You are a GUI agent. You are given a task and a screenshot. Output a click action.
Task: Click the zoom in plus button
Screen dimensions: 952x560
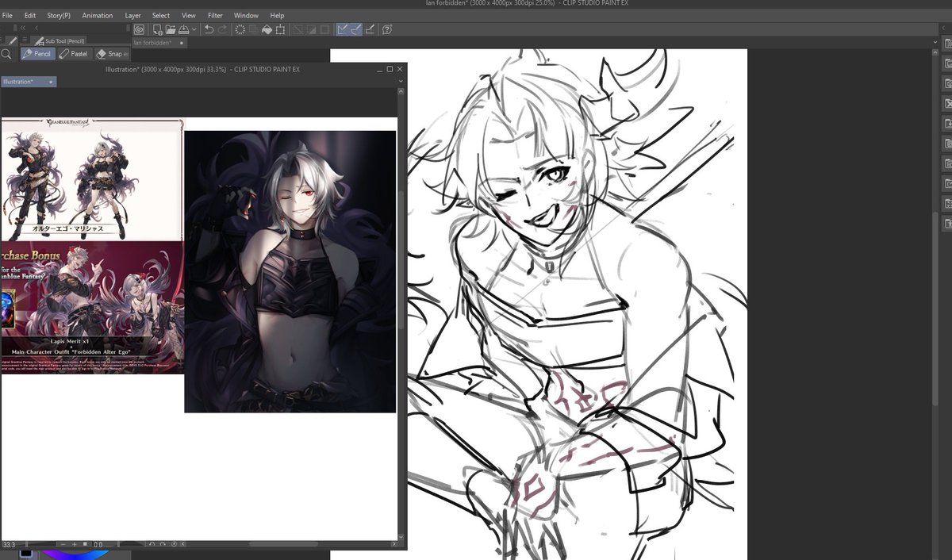tap(75, 544)
